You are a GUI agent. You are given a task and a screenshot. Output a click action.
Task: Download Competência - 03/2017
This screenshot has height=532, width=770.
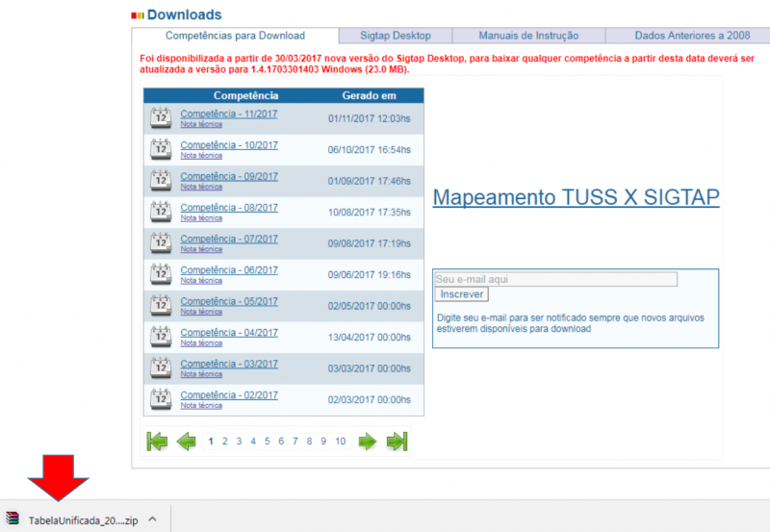tap(229, 364)
